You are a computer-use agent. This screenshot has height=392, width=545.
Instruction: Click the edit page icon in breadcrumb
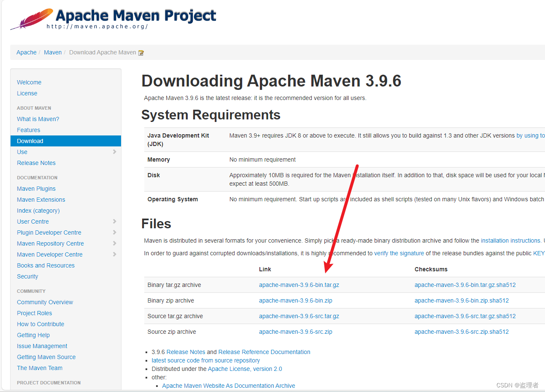pos(141,53)
